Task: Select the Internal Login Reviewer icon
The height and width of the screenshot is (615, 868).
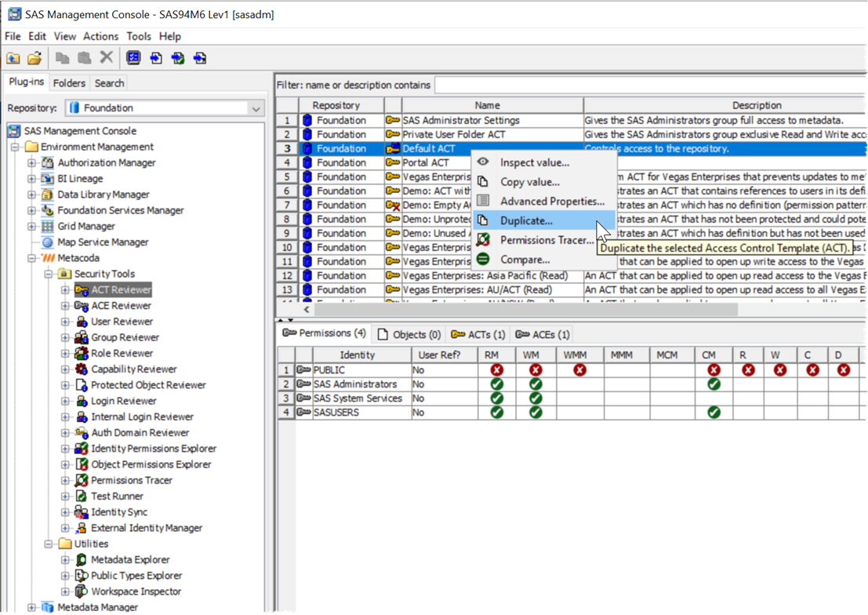Action: tap(82, 417)
